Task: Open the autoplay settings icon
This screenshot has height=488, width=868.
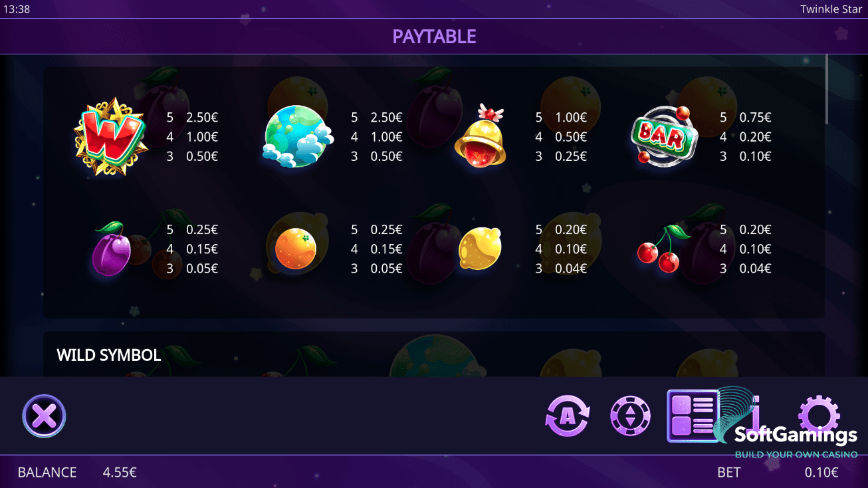Action: click(x=568, y=416)
